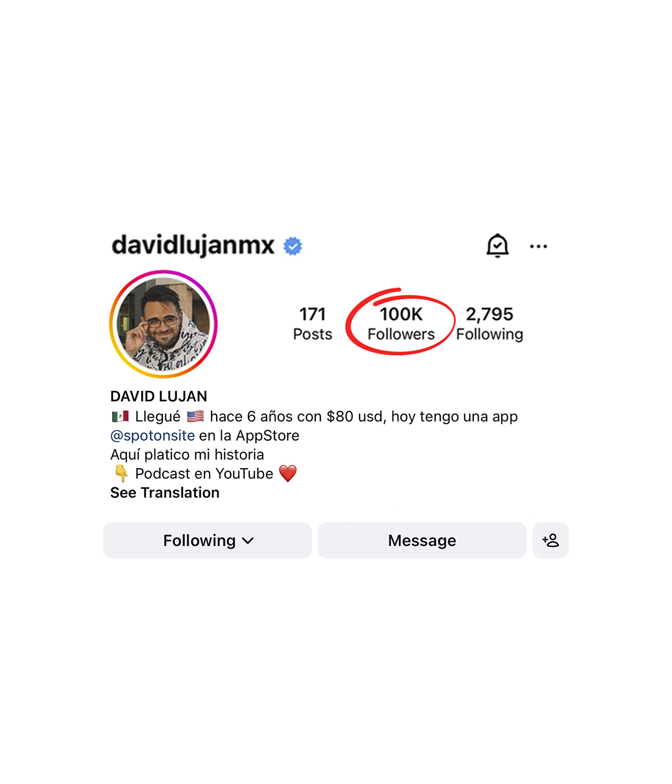Click the Podcast en YouTube text

click(204, 474)
